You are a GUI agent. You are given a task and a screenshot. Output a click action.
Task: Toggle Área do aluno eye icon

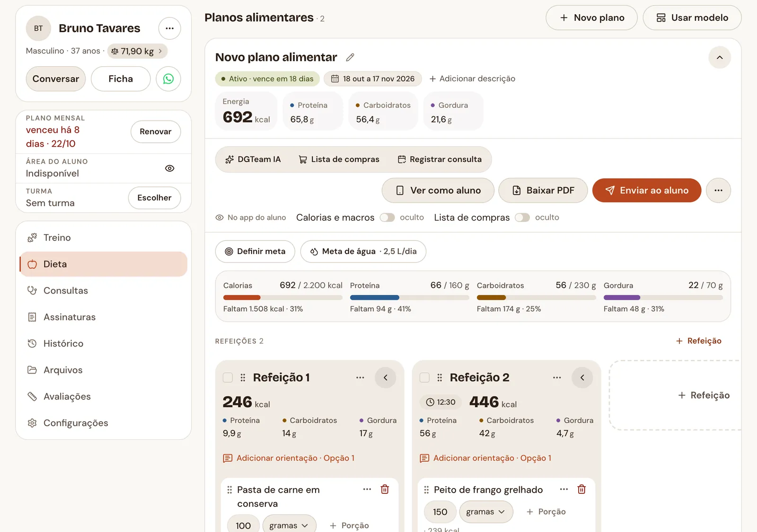pyautogui.click(x=169, y=168)
